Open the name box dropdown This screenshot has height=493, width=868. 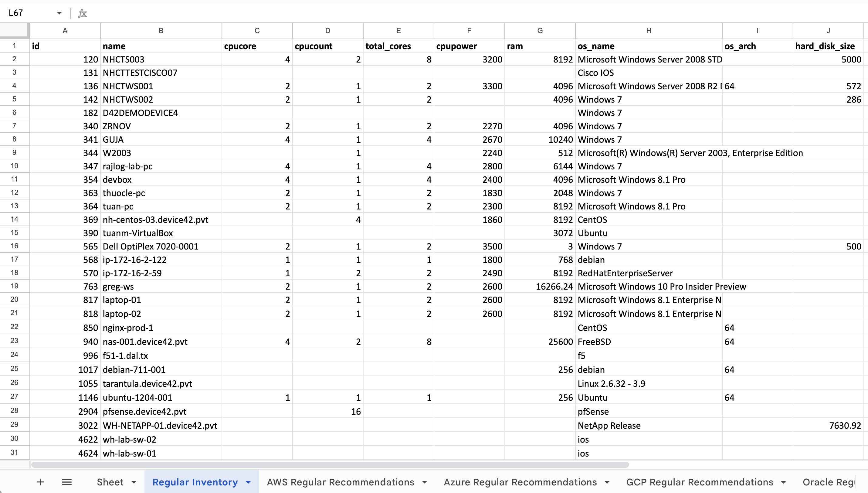tap(59, 13)
